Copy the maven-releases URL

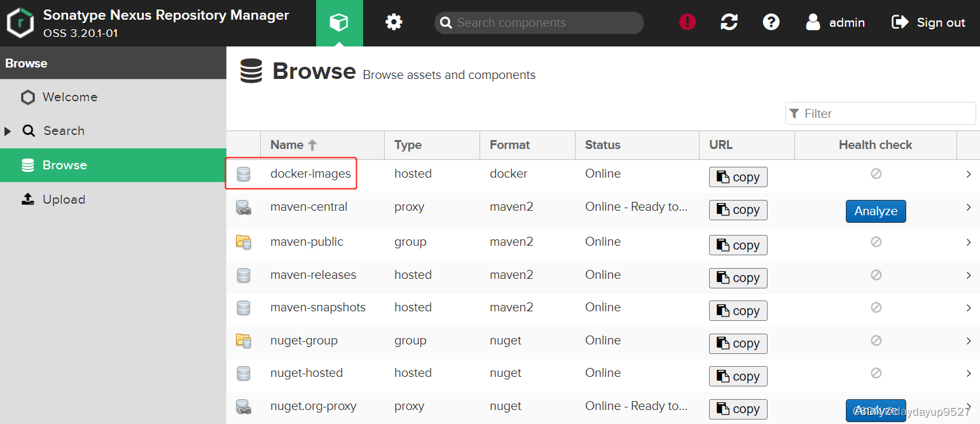[x=738, y=278]
